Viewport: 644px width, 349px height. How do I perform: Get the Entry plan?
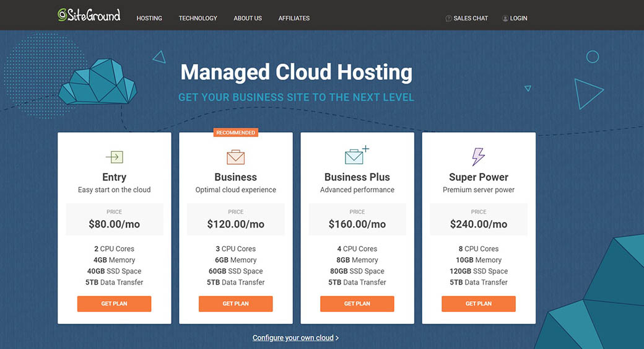click(x=114, y=304)
